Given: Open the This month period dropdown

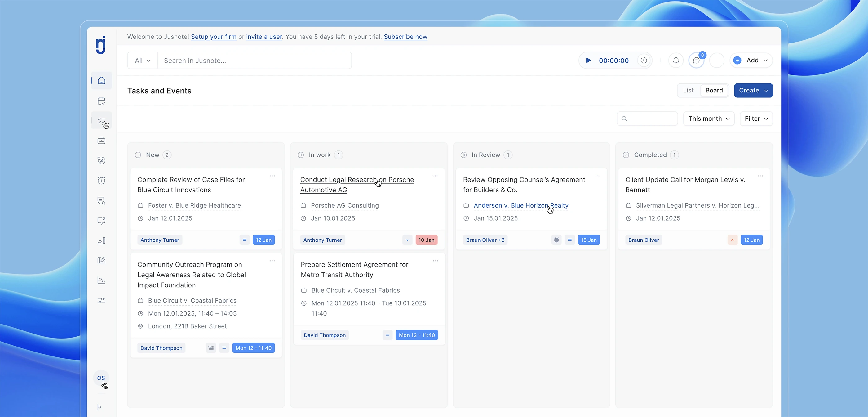Looking at the screenshot, I should tap(709, 119).
